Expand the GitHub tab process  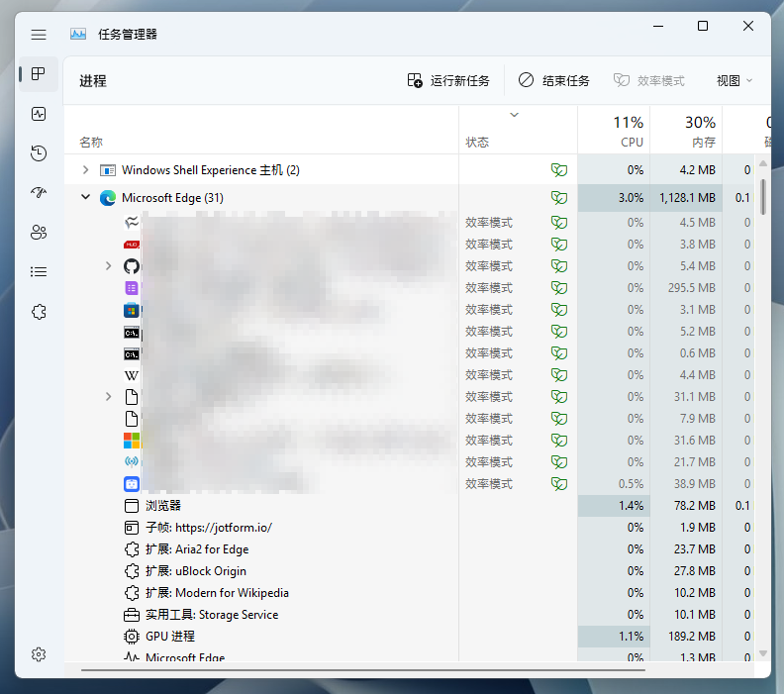tap(109, 266)
